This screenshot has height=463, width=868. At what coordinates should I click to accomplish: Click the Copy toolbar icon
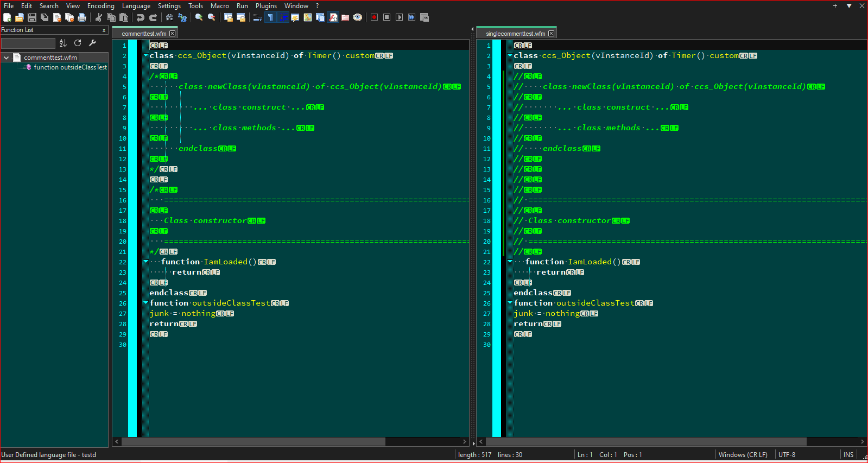pos(111,17)
